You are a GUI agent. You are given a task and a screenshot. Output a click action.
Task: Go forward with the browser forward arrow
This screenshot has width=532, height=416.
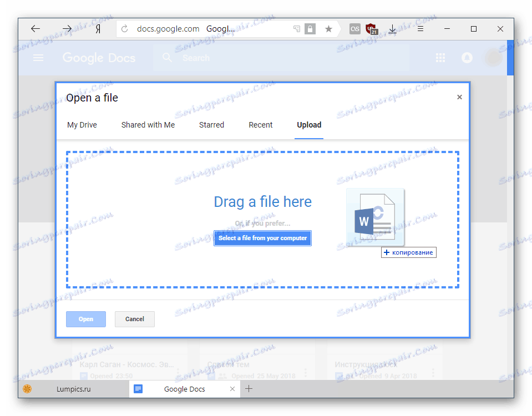(x=67, y=29)
